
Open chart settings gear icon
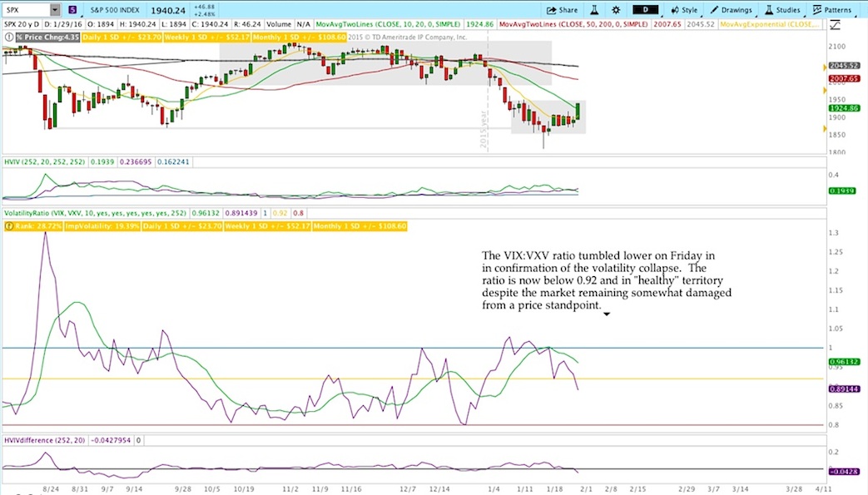616,10
